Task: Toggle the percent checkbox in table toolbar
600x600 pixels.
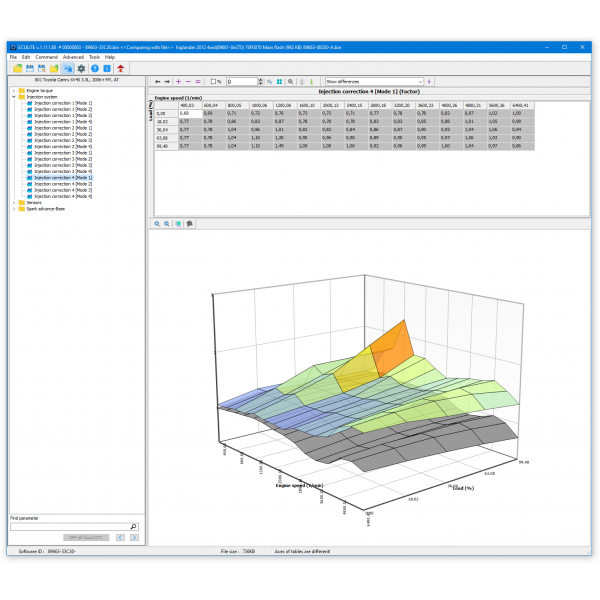Action: click(211, 81)
